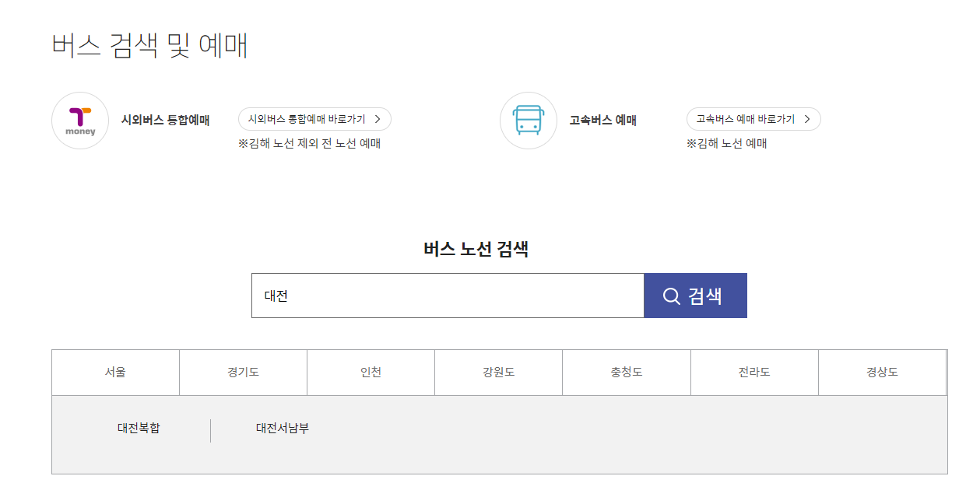Select the 강원도 region tab
Viewport: 980px width, 504px height.
point(498,373)
